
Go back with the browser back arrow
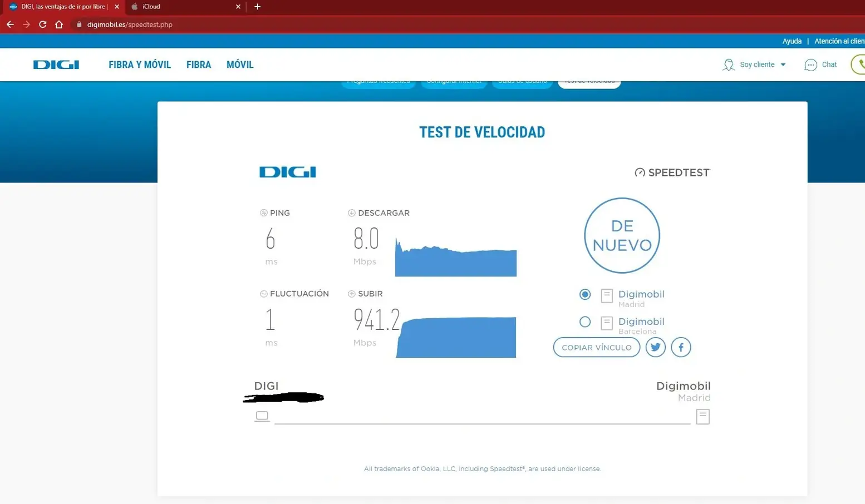coord(10,24)
